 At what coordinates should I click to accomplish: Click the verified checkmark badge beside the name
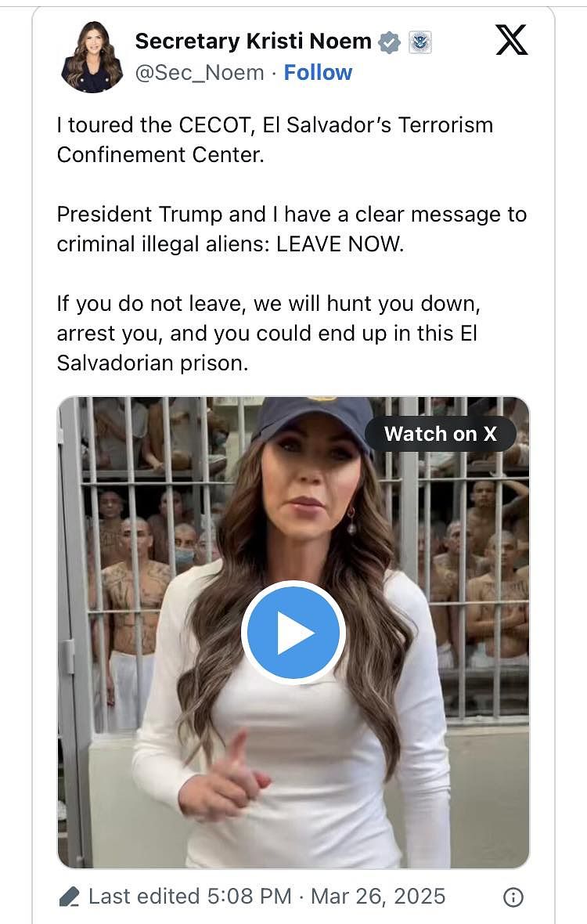click(x=389, y=42)
